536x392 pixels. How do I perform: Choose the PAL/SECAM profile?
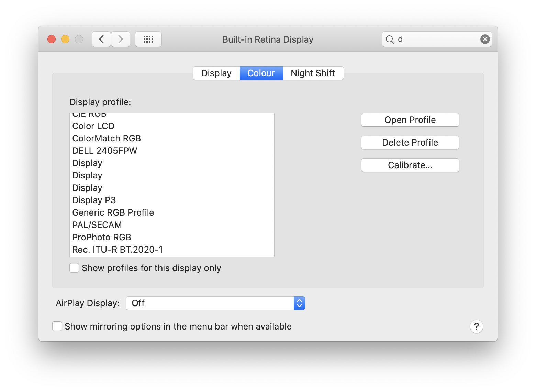(172, 225)
